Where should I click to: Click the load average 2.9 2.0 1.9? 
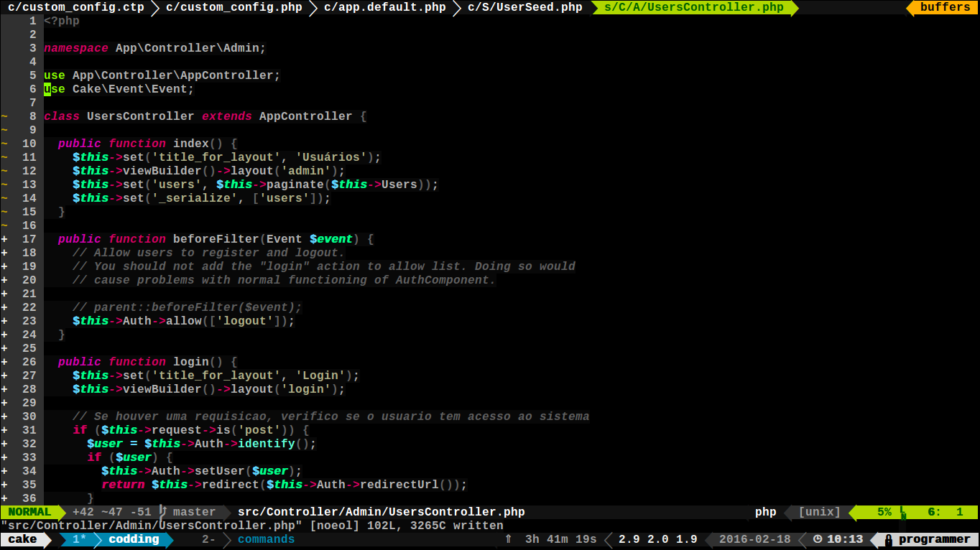657,539
